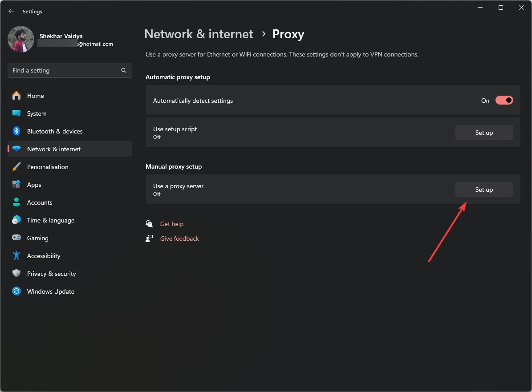Image resolution: width=532 pixels, height=392 pixels.
Task: Open Bluetooth & devices settings
Action: coord(16,131)
